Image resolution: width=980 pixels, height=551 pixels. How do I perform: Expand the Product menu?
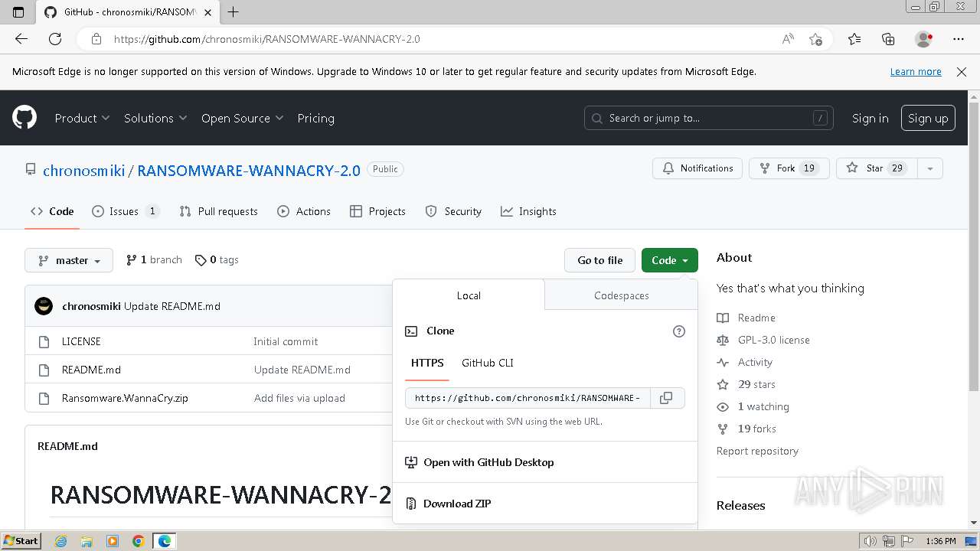(82, 118)
